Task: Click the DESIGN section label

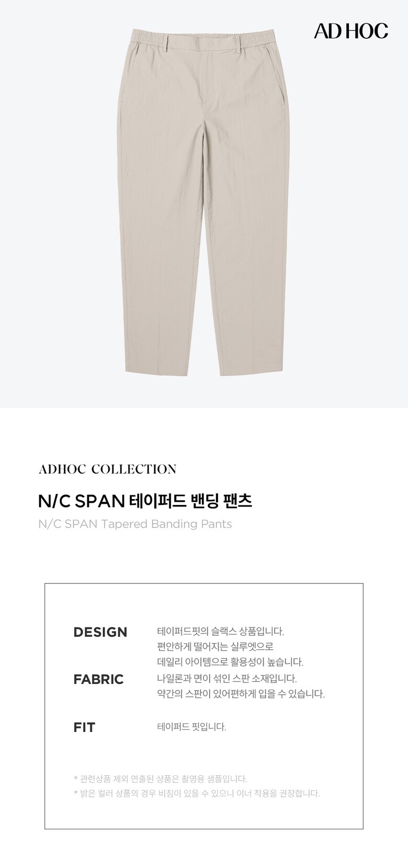Action: 100,632
